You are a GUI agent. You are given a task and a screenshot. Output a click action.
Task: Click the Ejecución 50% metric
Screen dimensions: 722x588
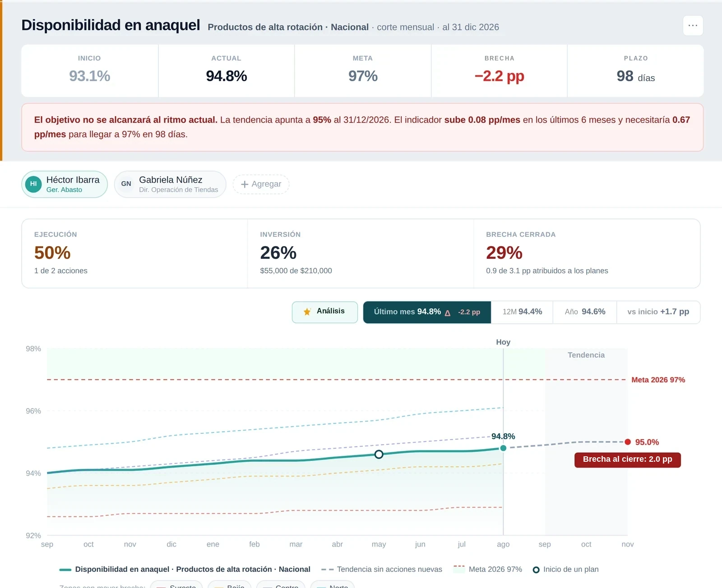(x=134, y=253)
